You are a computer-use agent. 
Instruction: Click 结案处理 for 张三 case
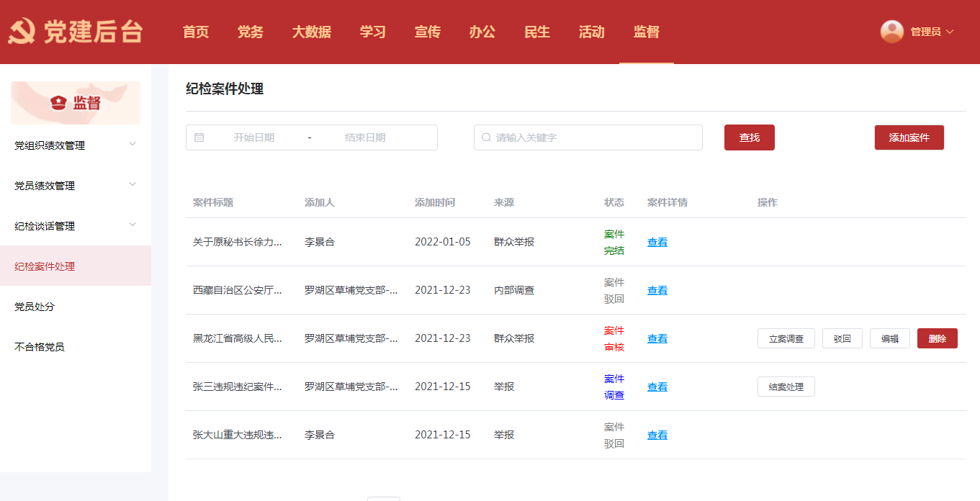[786, 387]
